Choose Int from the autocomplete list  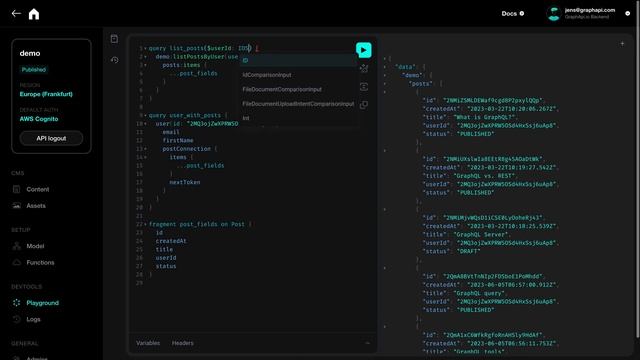pyautogui.click(x=298, y=118)
